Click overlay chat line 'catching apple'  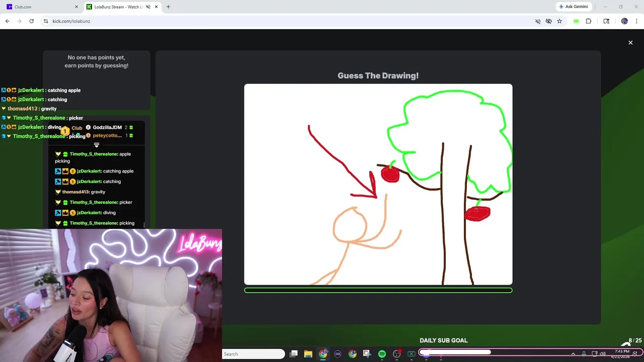click(41, 90)
